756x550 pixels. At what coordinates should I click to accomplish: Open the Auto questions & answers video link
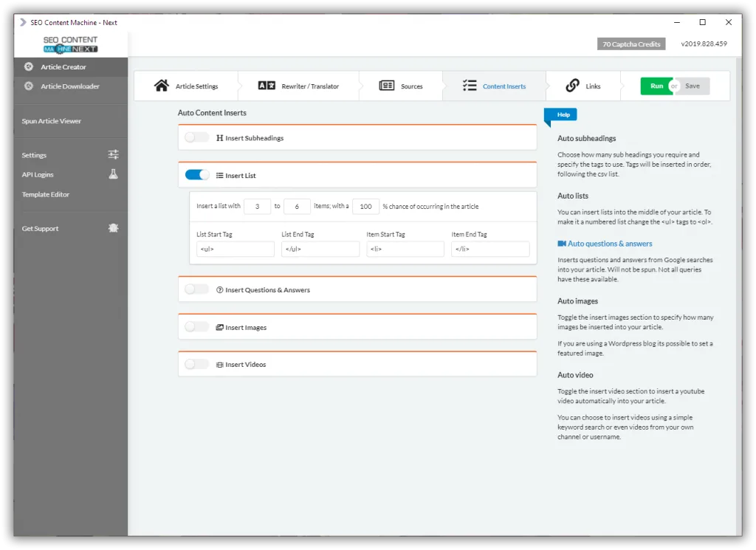605,244
